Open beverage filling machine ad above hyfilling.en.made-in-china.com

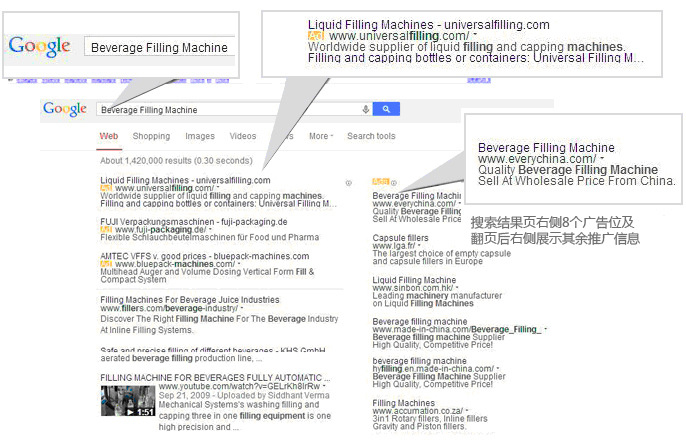[x=419, y=361]
